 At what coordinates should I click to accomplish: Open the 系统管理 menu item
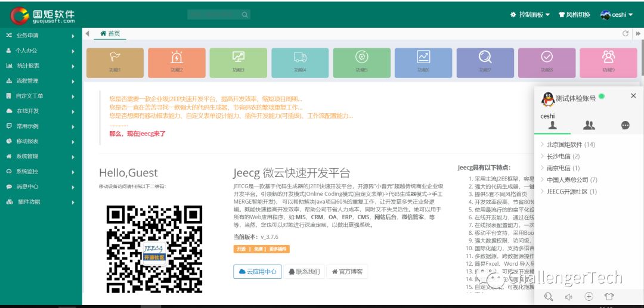coord(41,156)
